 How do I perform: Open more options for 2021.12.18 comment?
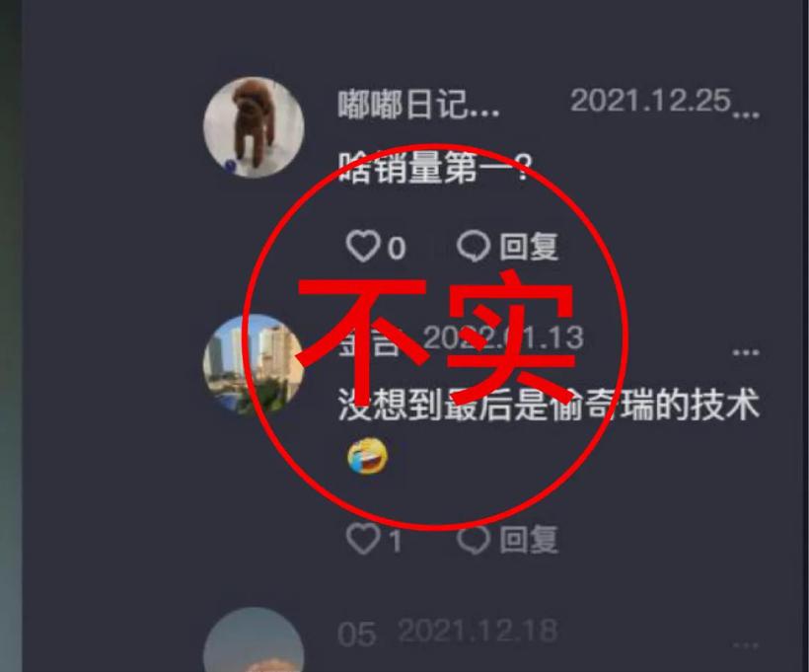[746, 645]
